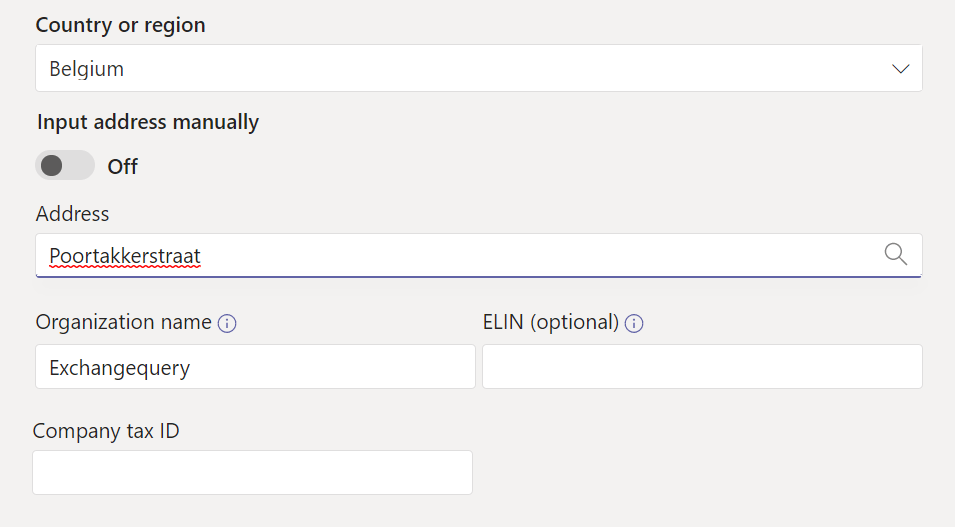Click the empty Company tax ID field
The image size is (955, 527).
pyautogui.click(x=252, y=472)
